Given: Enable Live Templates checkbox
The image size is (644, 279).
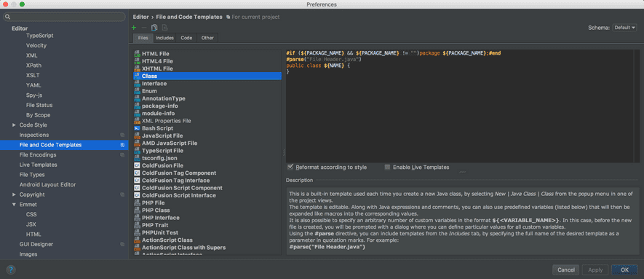Looking at the screenshot, I should (x=387, y=168).
